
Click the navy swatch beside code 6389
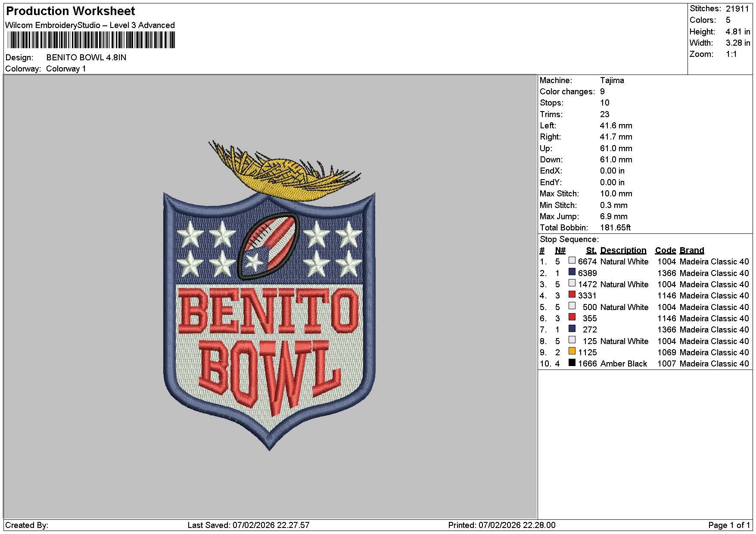[572, 272]
